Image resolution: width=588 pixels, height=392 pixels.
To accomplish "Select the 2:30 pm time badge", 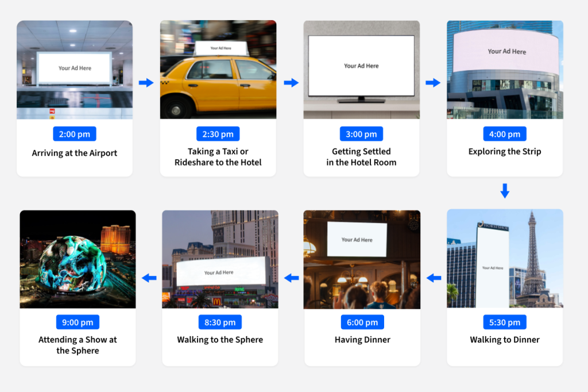I will click(218, 134).
